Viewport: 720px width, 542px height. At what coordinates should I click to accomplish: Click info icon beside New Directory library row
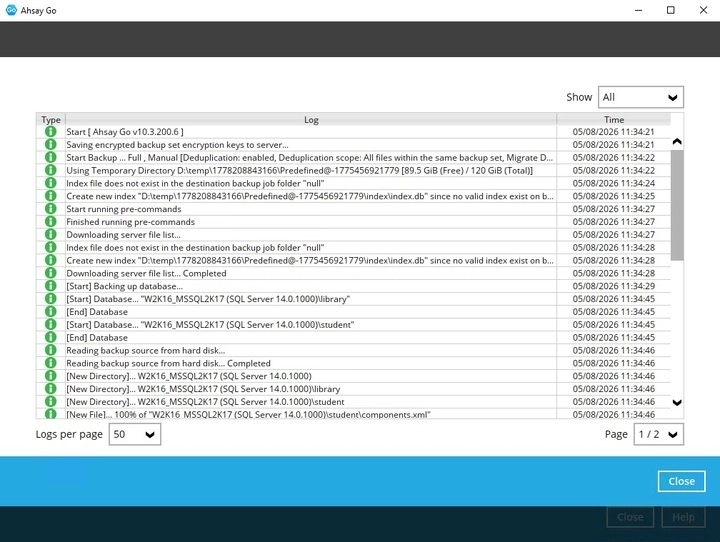click(x=51, y=389)
